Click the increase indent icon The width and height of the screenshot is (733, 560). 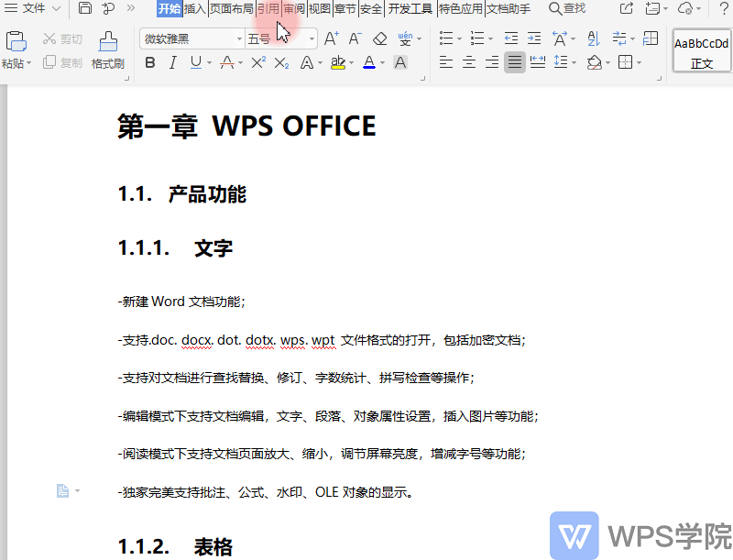click(534, 38)
